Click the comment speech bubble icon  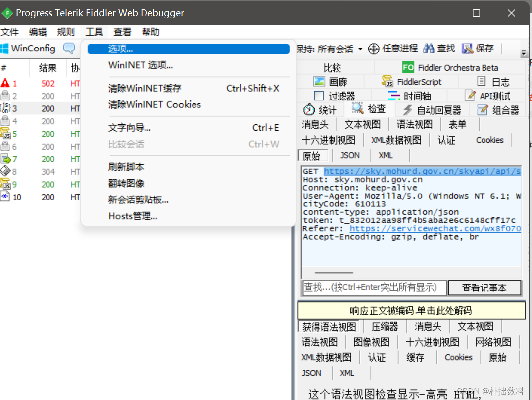(x=69, y=48)
